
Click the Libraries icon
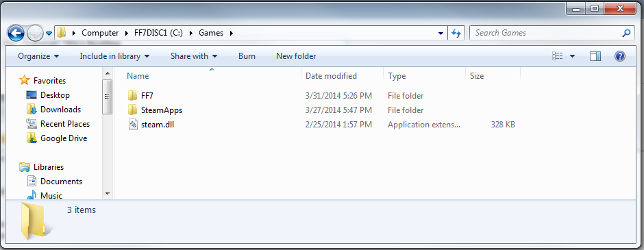coord(25,166)
